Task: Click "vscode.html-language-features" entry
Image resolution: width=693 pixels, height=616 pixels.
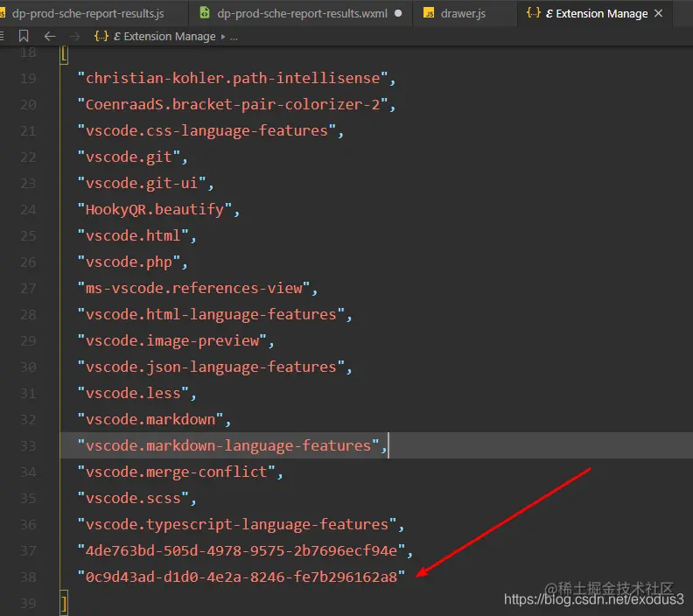Action: [x=211, y=315]
